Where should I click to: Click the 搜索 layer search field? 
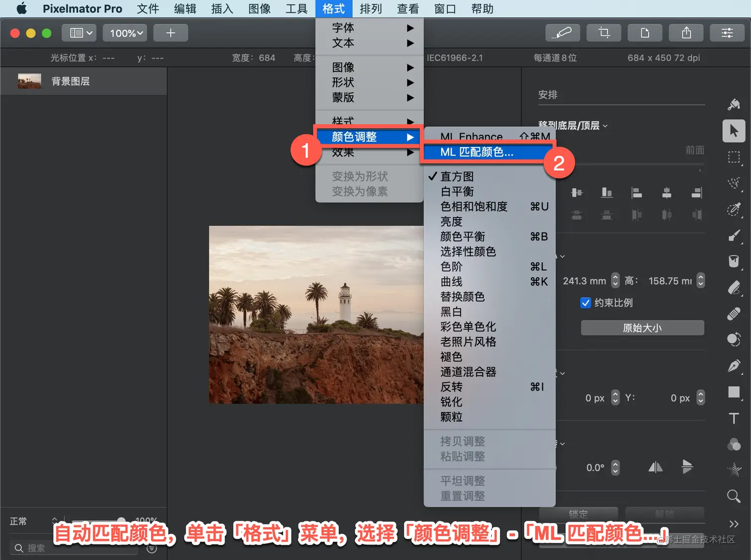click(75, 548)
